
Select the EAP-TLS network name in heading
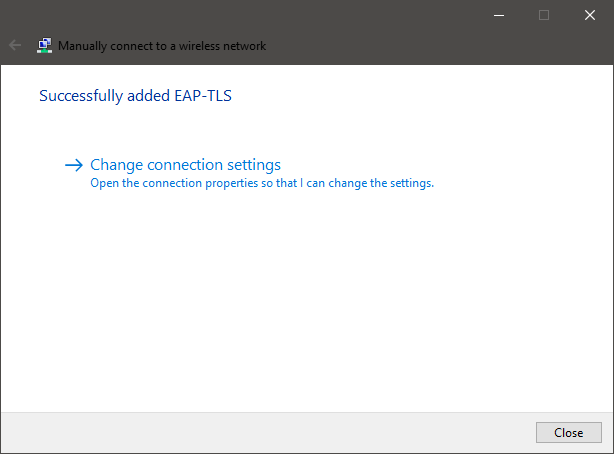click(215, 97)
